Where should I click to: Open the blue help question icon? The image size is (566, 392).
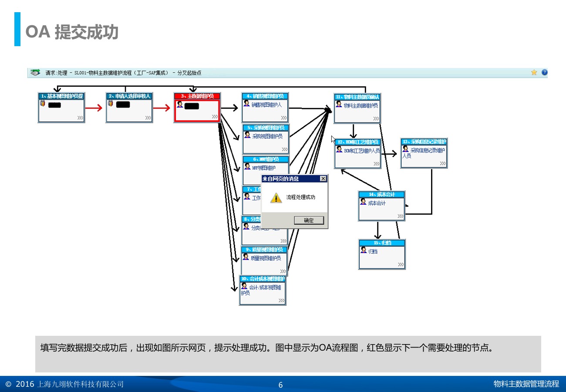pyautogui.click(x=544, y=73)
